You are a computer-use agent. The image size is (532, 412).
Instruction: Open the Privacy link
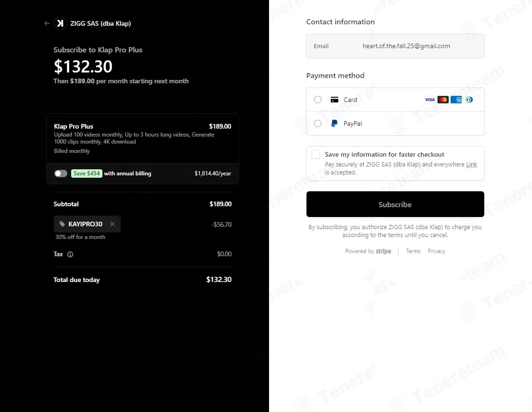437,251
